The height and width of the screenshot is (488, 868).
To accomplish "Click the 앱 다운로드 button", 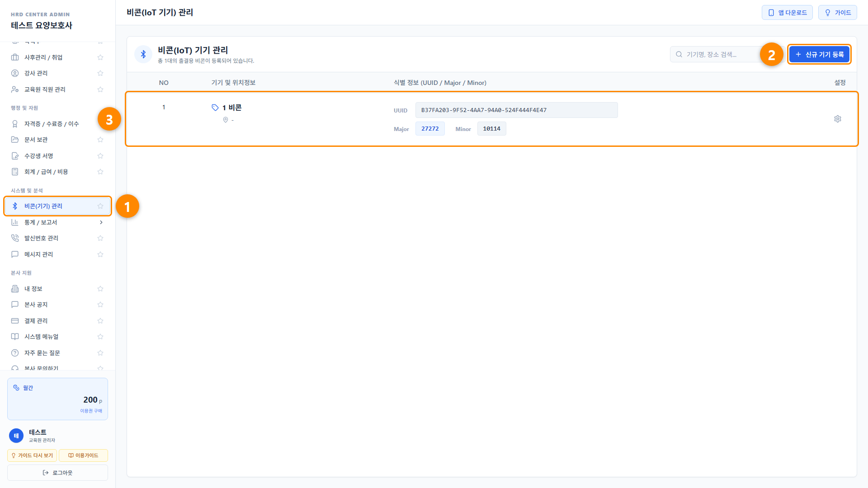I will click(x=787, y=13).
